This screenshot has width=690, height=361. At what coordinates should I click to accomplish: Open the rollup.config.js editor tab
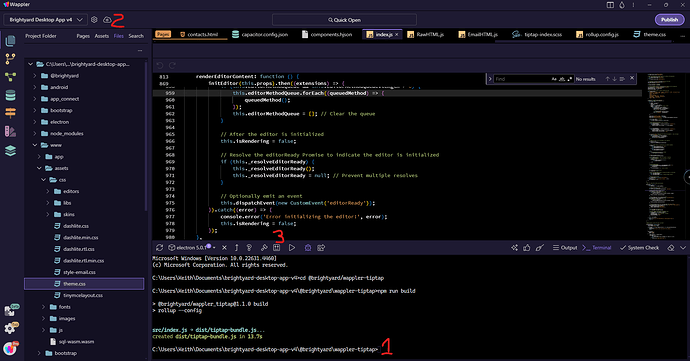point(598,34)
